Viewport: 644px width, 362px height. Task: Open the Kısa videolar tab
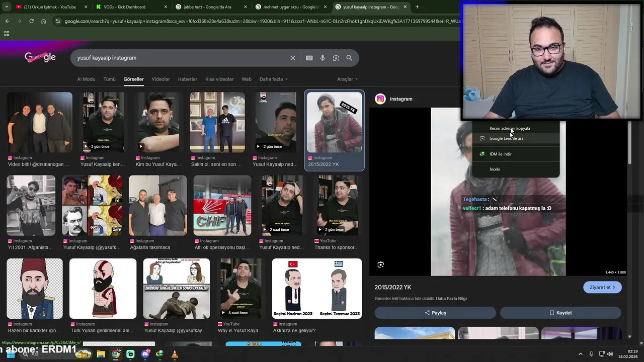click(219, 79)
